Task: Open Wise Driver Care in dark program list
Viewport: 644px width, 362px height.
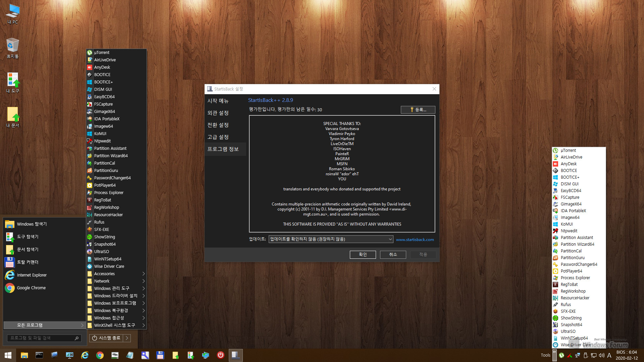Action: pos(116,266)
